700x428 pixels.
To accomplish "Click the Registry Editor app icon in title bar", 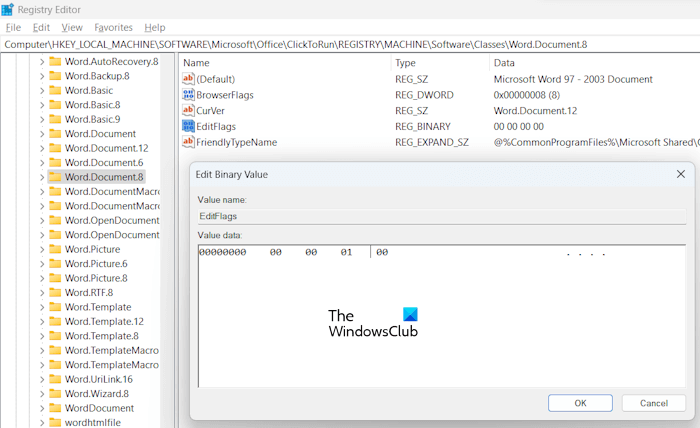I will (8, 9).
